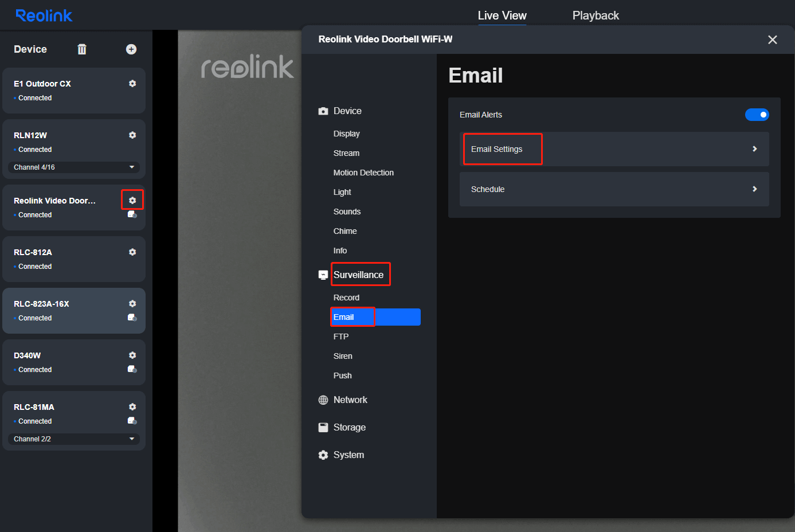Image resolution: width=795 pixels, height=532 pixels.
Task: Expand the System section label
Action: 348,455
